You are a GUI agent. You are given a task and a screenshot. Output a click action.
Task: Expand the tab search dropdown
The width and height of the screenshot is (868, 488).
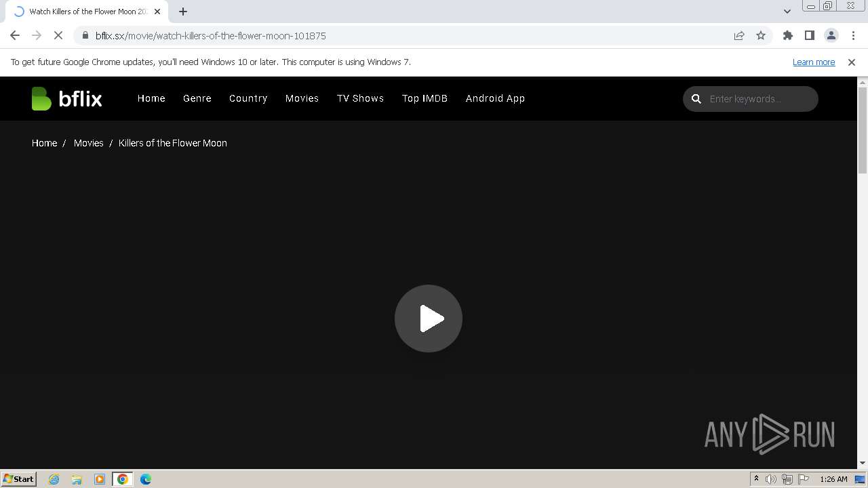click(787, 11)
